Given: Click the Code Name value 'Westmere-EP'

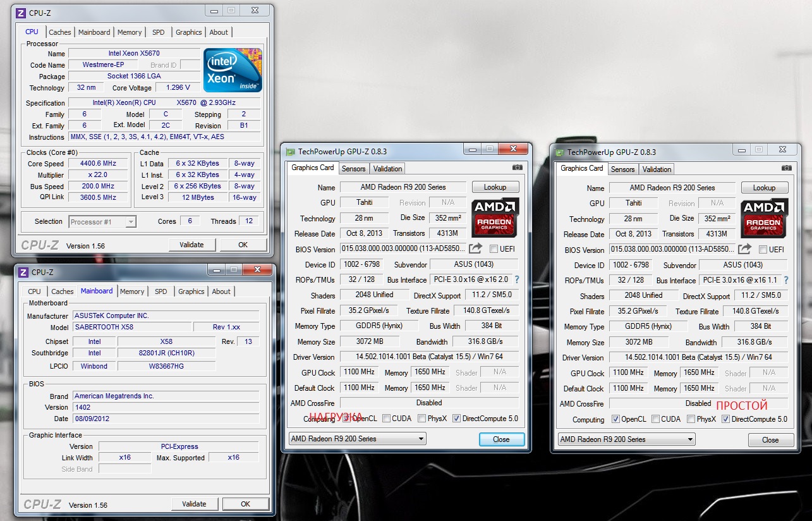Looking at the screenshot, I should [104, 65].
